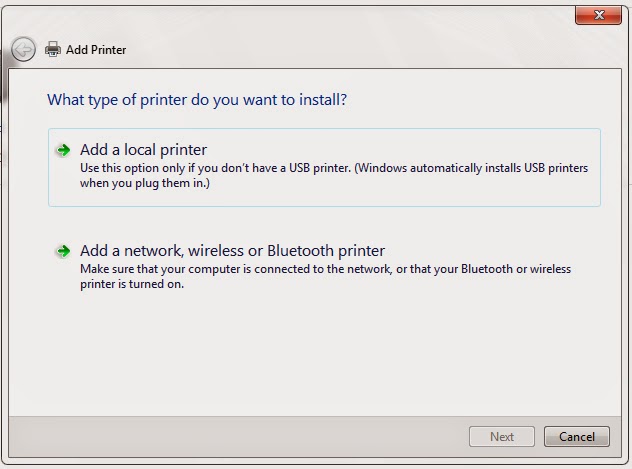Click the Add Printer title text
632x469 pixels.
[96, 50]
